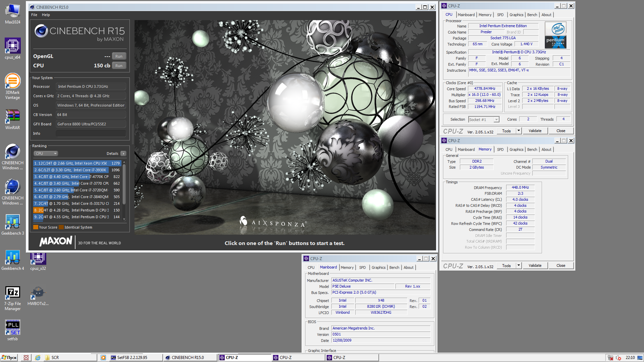
Task: Switch to CINEBENCH R15.0 taskbar button
Action: (x=190, y=358)
